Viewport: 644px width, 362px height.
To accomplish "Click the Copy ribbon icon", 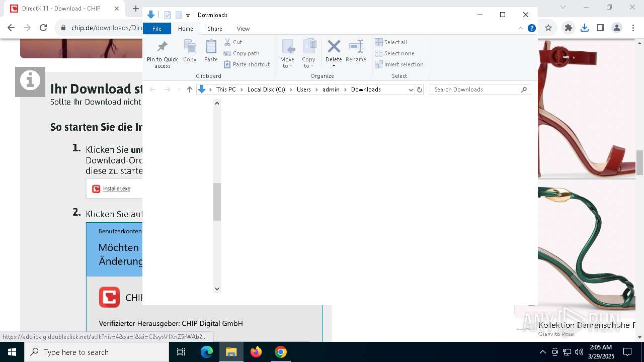I will 190,51.
